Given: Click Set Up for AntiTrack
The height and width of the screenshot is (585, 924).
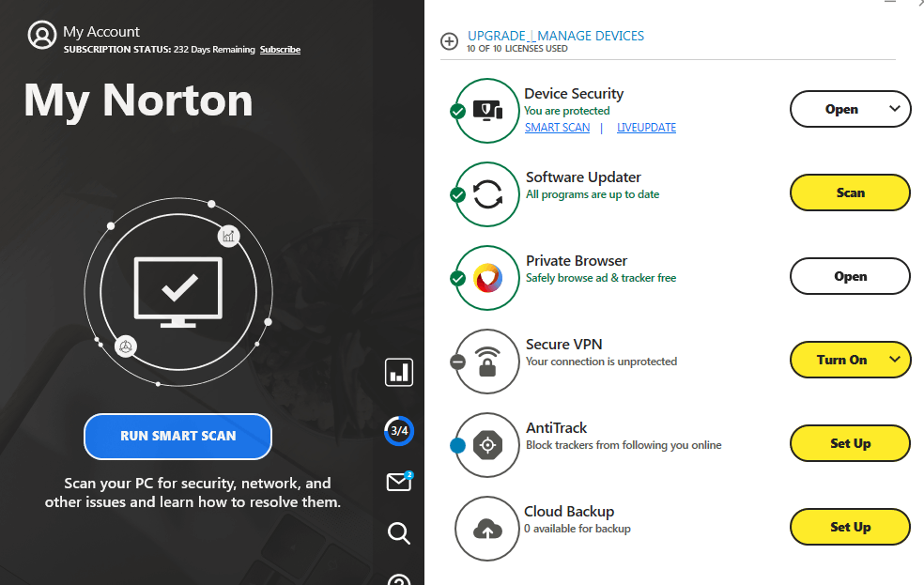Looking at the screenshot, I should [851, 443].
